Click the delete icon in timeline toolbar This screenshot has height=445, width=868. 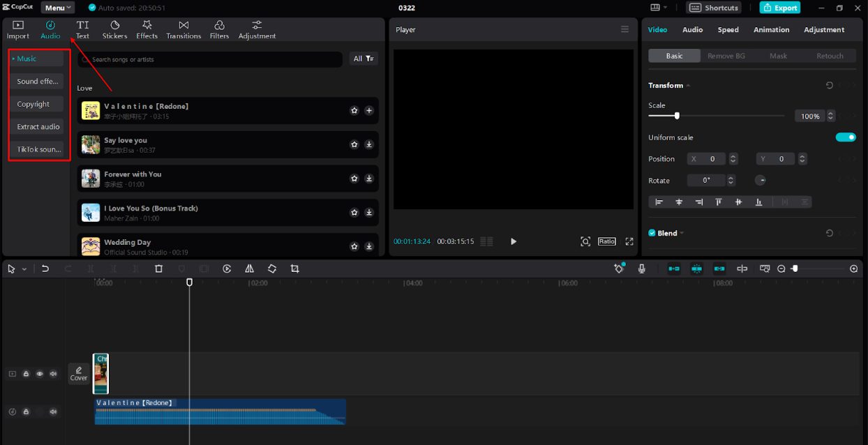[158, 269]
